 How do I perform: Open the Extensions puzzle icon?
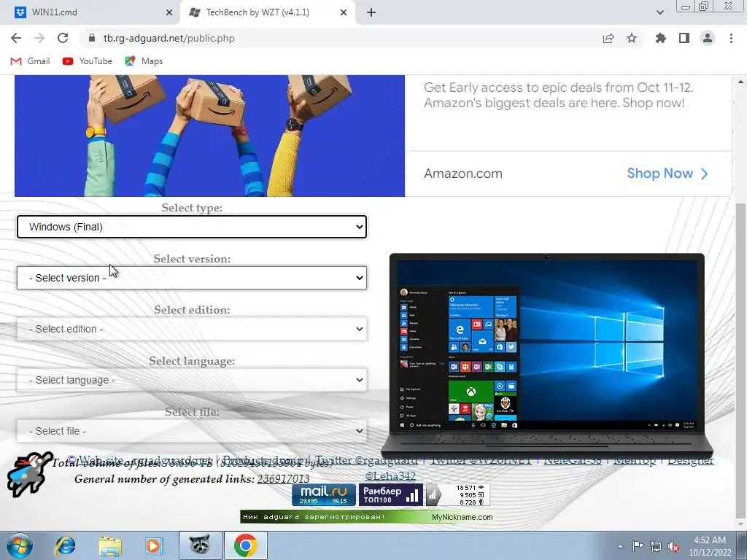[661, 38]
